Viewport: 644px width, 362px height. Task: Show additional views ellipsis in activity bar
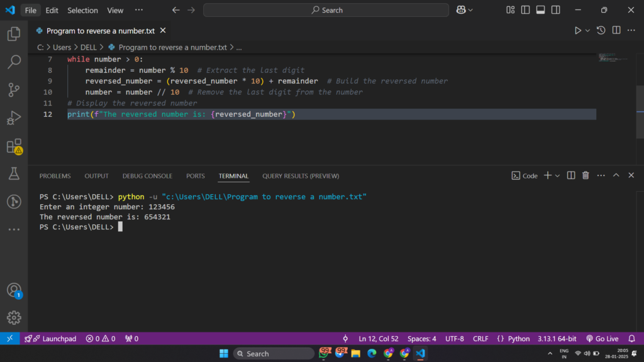click(x=14, y=229)
